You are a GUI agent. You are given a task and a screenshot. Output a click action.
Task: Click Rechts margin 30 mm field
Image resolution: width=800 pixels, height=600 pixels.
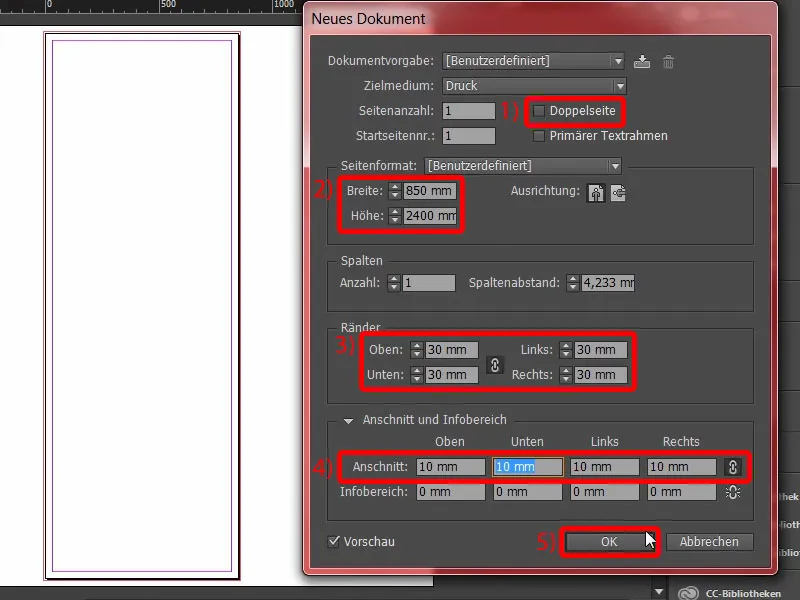click(601, 374)
